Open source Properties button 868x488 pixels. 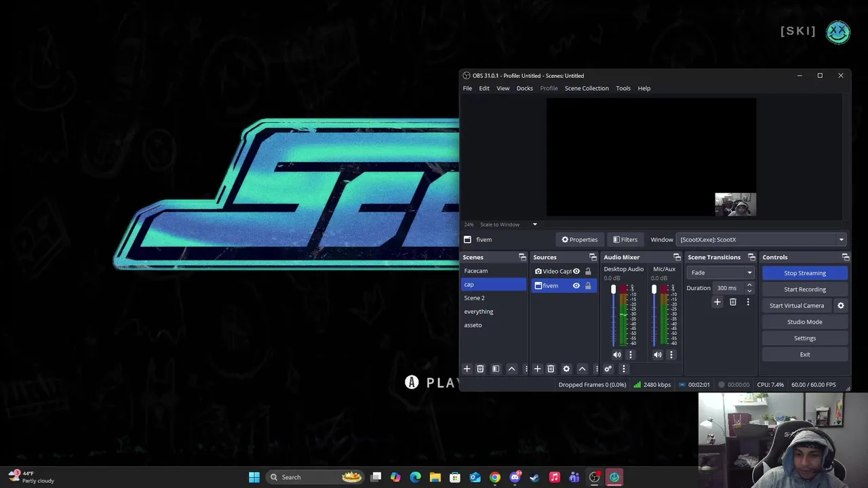coord(580,239)
